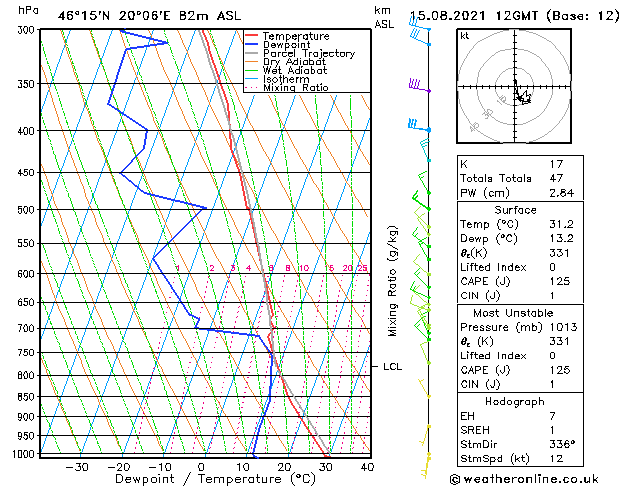Click the Dry Adiabat legend label
Image resolution: width=629 pixels, height=486 pixels.
tap(294, 62)
